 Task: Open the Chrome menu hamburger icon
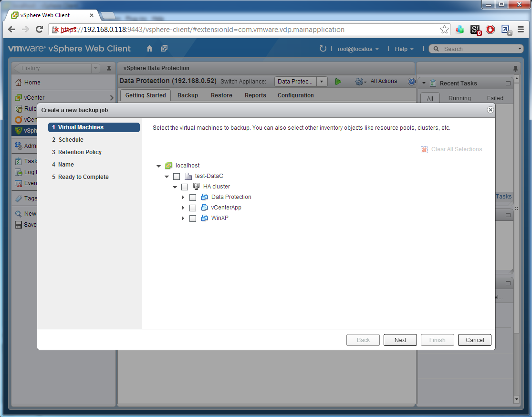point(521,30)
